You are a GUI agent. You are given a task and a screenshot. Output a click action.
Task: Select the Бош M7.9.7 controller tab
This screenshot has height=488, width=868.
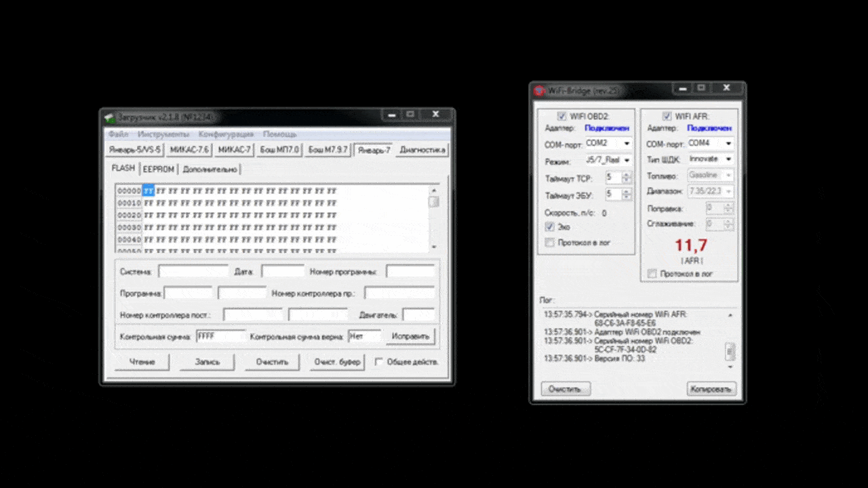click(328, 150)
